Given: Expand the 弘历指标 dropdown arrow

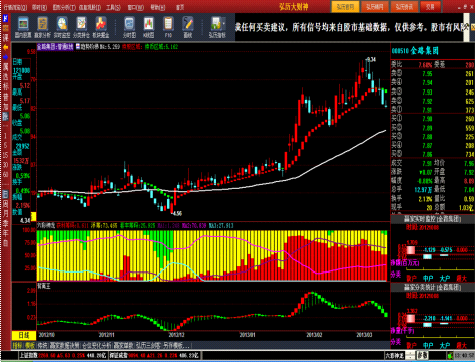Looking at the screenshot, I should click(x=223, y=24).
